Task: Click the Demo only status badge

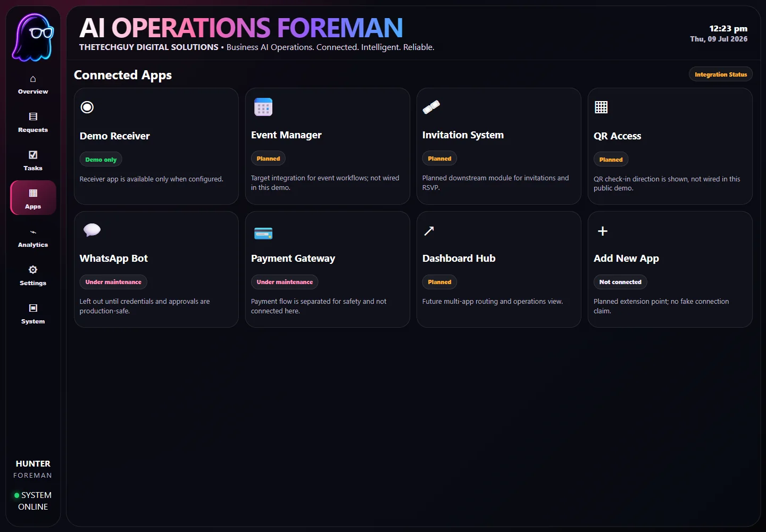Action: (x=101, y=160)
